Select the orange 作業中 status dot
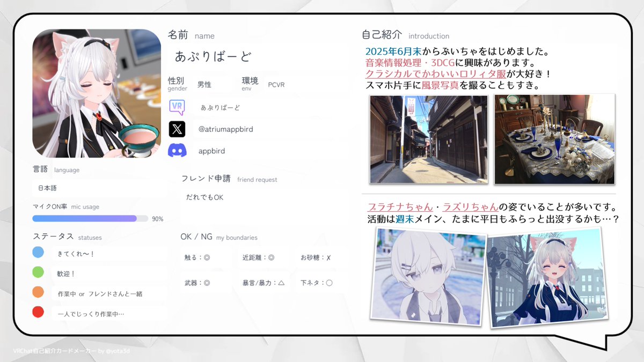Viewport: 644px width, 362px height. (38, 291)
